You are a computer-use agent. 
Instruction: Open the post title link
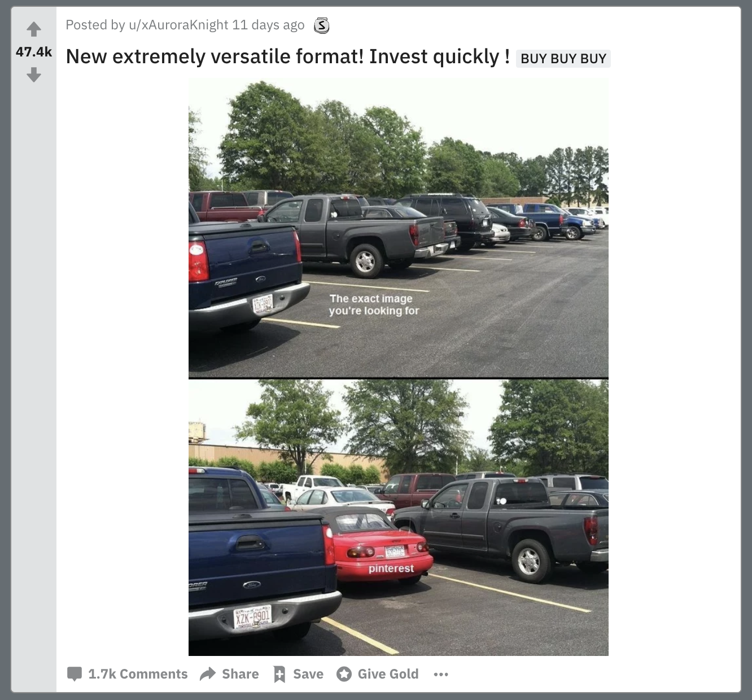[x=288, y=56]
